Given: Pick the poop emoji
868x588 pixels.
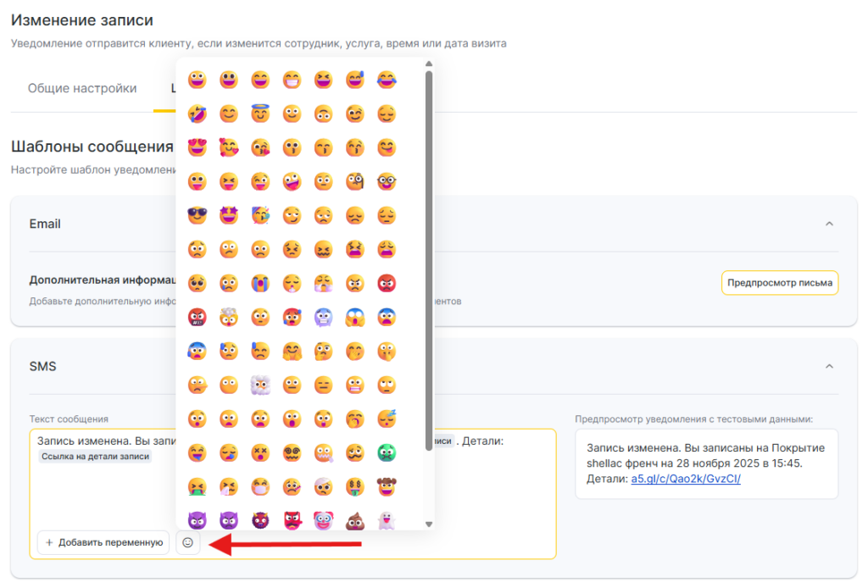Looking at the screenshot, I should pyautogui.click(x=355, y=519).
